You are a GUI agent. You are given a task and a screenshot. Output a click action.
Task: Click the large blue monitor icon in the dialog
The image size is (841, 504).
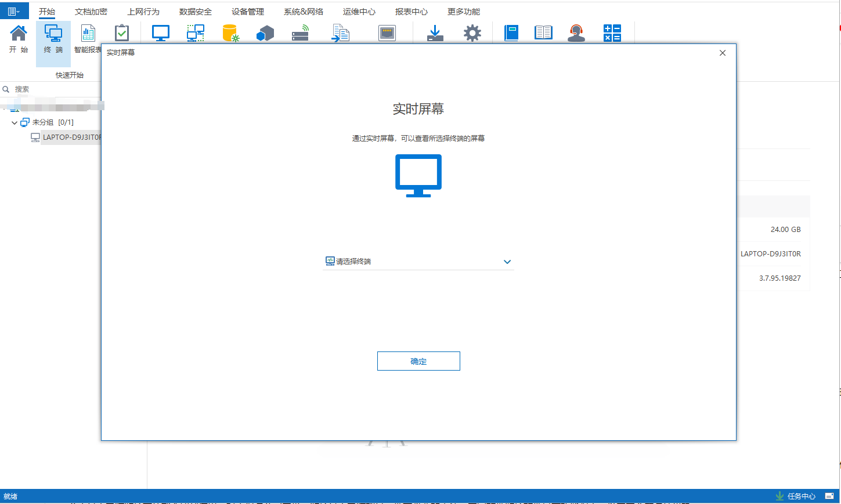(x=418, y=176)
